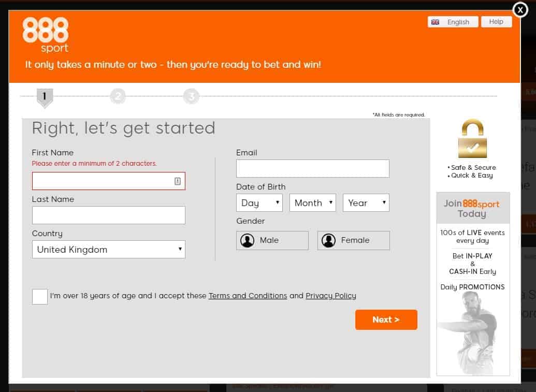Screen dimensions: 536x392
Task: Select Female gender option
Action: pyautogui.click(x=354, y=240)
